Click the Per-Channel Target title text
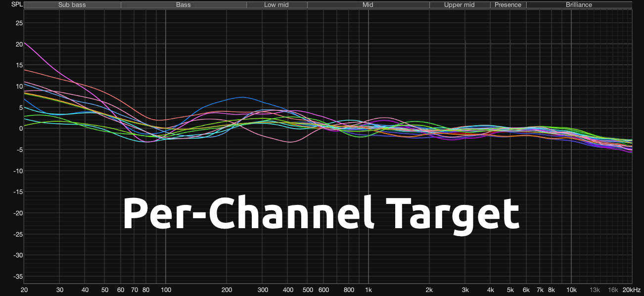Screen dimensions: 644x296 321,214
